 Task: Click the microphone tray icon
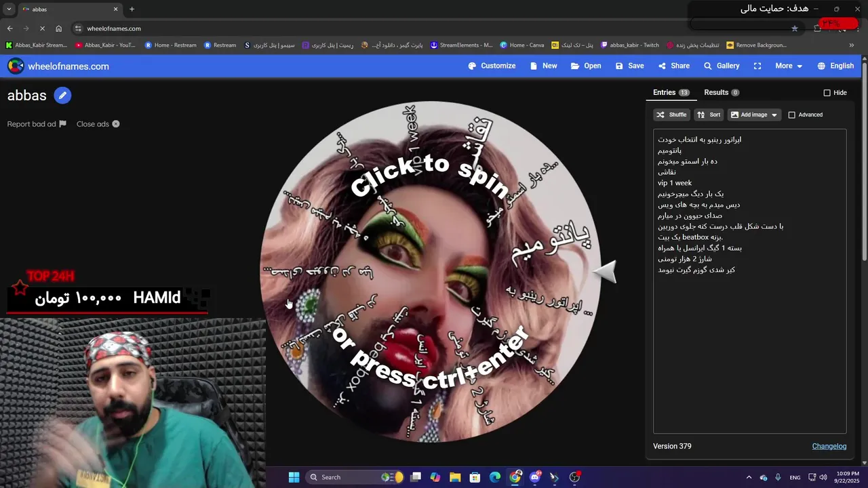click(x=778, y=477)
